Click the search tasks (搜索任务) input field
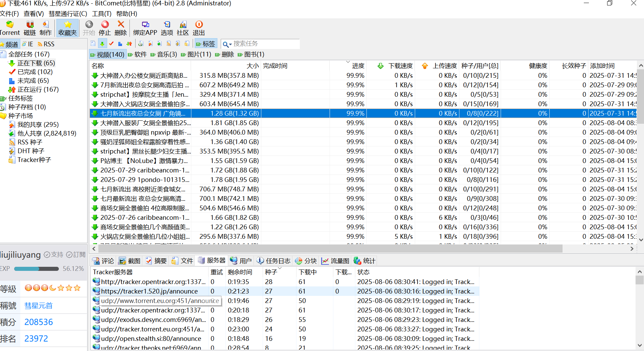Viewport: 644px width, 351px height. tap(265, 44)
